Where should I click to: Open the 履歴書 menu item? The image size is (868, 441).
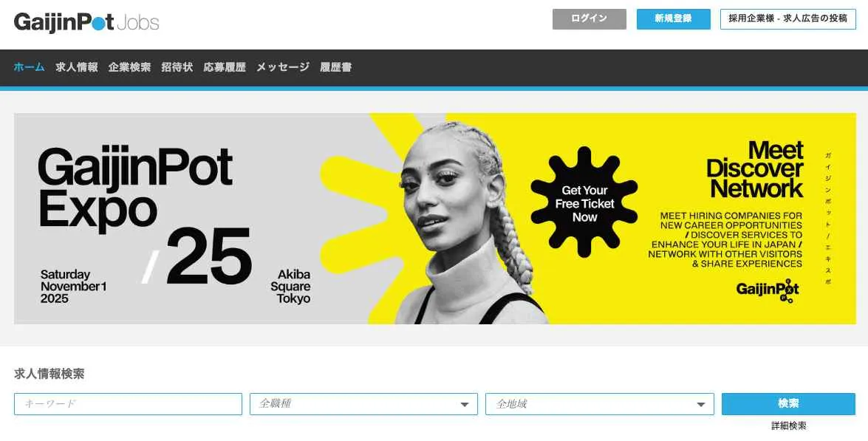pyautogui.click(x=335, y=67)
